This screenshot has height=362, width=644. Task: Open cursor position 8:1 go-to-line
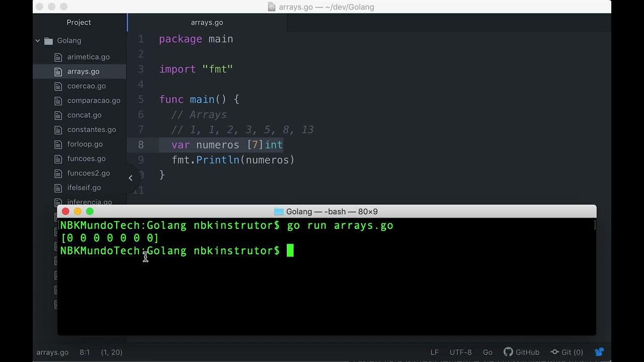[x=85, y=352]
